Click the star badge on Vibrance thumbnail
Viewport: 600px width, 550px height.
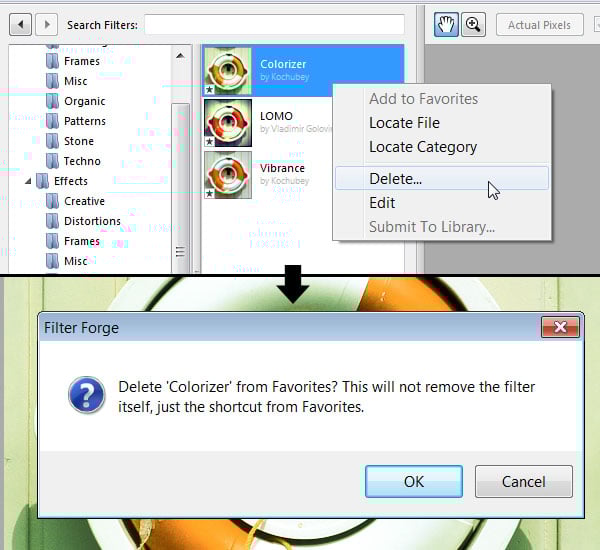click(209, 194)
